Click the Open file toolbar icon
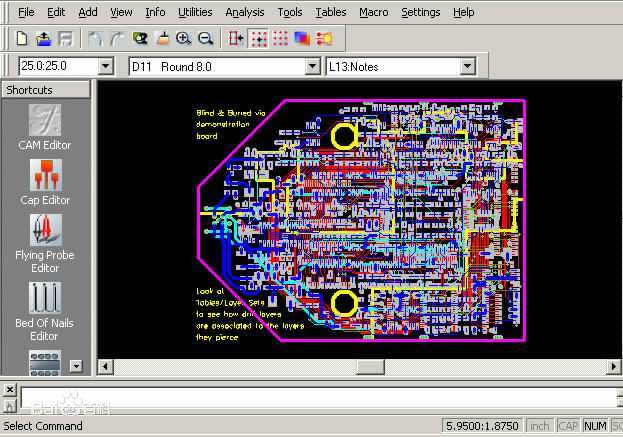This screenshot has width=623, height=437. pyautogui.click(x=44, y=39)
